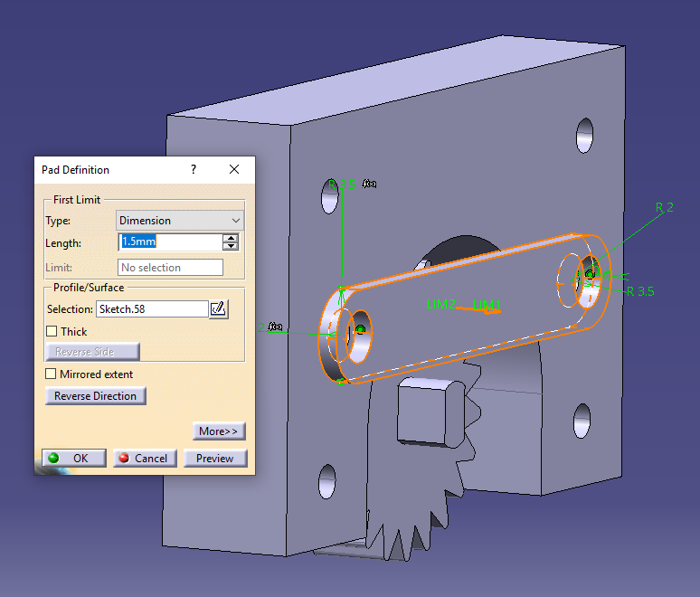700x597 pixels.
Task: Click the help question mark in Pad Definition
Action: click(194, 170)
